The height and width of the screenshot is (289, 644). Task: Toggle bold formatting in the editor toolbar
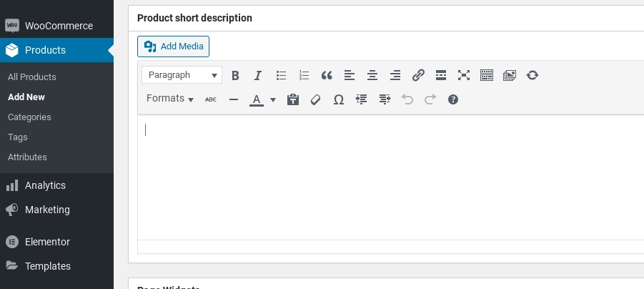[235, 75]
